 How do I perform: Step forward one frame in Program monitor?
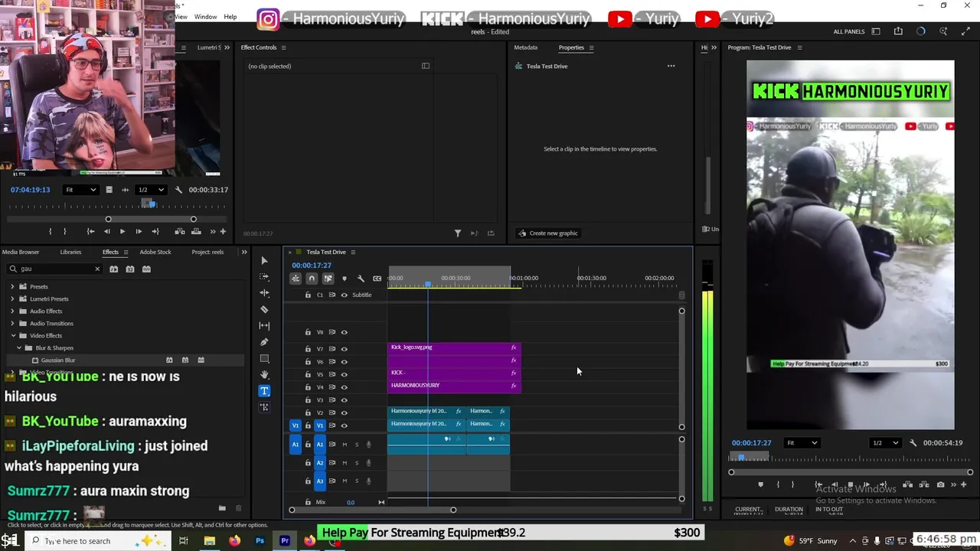point(867,484)
